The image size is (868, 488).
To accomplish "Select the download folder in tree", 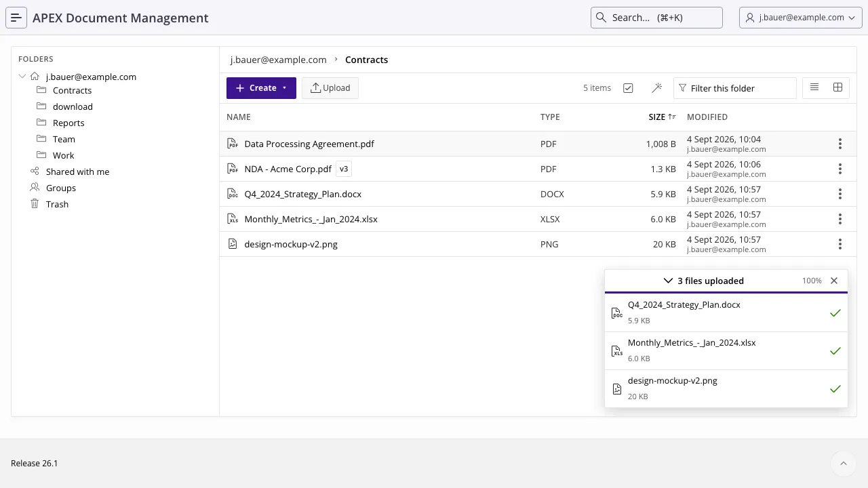I will 73,106.
